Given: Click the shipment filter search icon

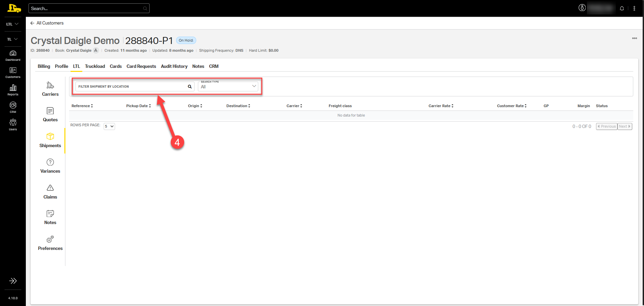Looking at the screenshot, I should click(x=190, y=87).
